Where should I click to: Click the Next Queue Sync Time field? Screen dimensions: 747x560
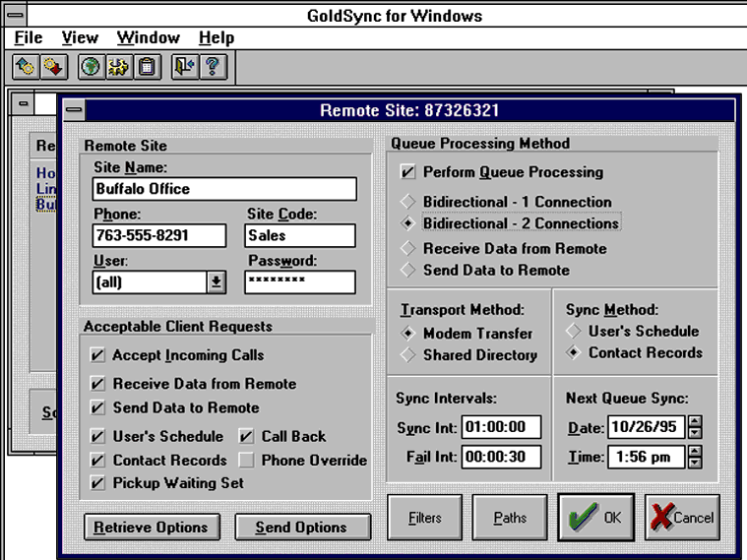tap(646, 457)
